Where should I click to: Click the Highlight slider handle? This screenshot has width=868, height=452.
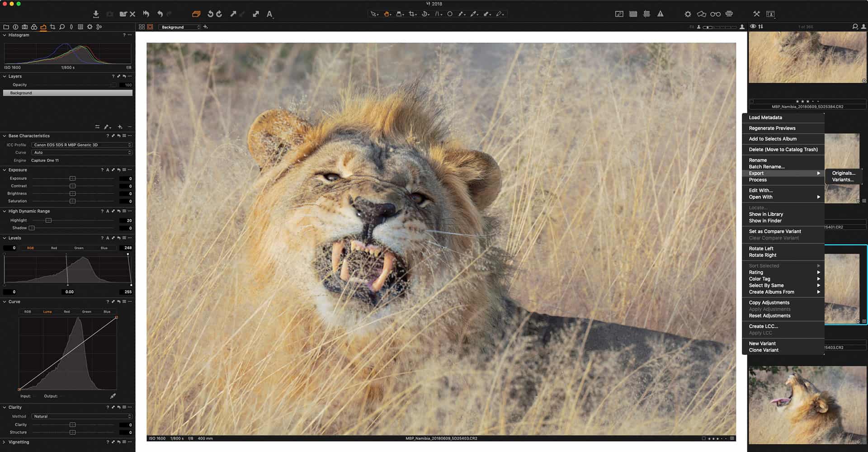click(48, 221)
